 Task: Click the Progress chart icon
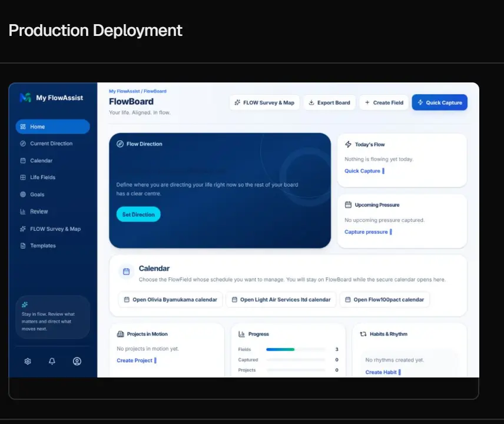[242, 334]
